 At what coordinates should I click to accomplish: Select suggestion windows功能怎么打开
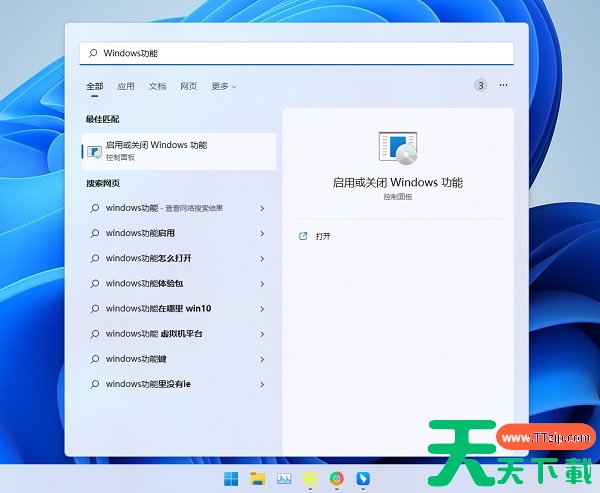tap(177, 258)
